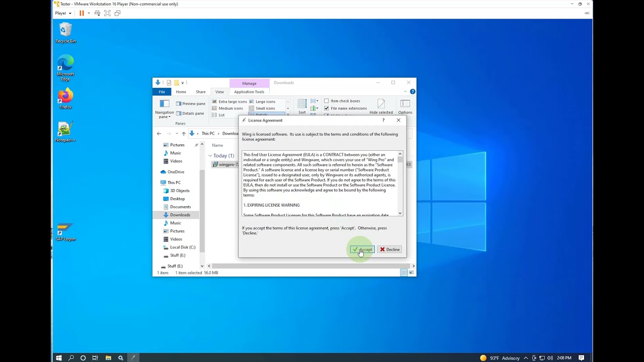Image resolution: width=644 pixels, height=362 pixels.
Task: Decline the Wing license agreement
Action: (390, 249)
